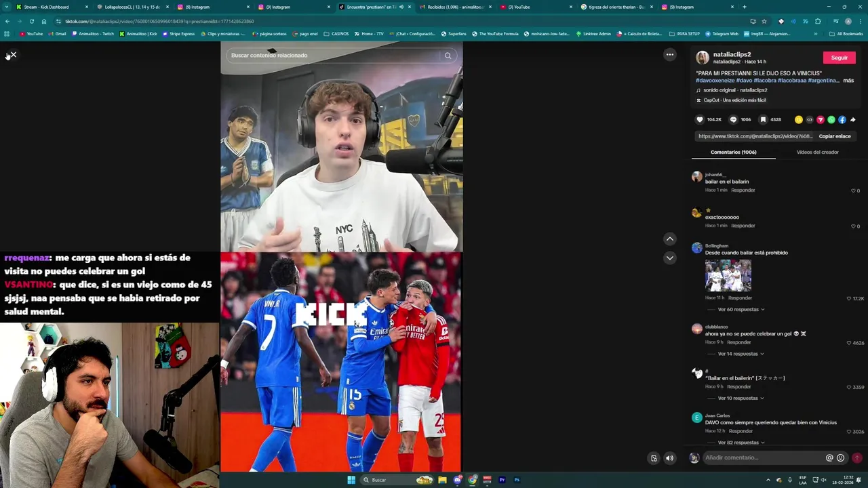Open new browser tab with plus button
This screenshot has width=868, height=488.
tap(744, 7)
